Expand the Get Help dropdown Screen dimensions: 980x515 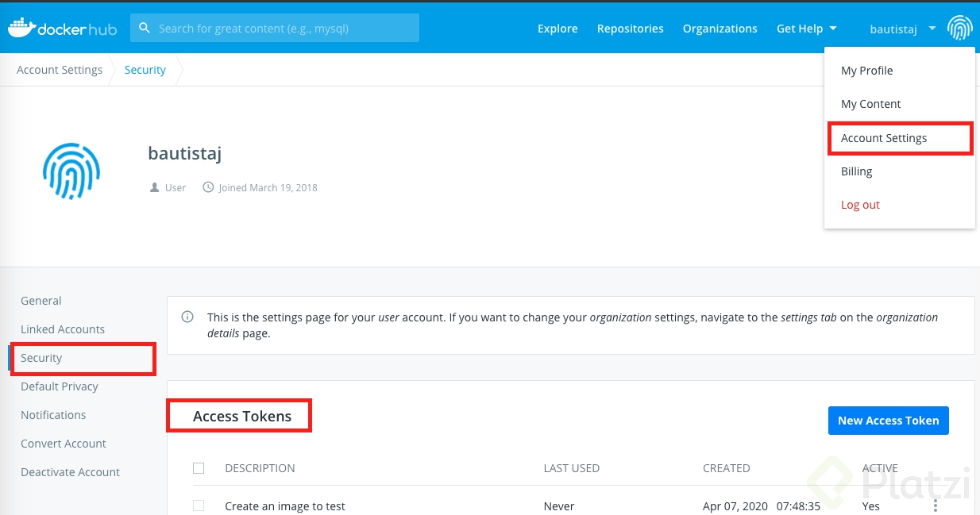(807, 28)
